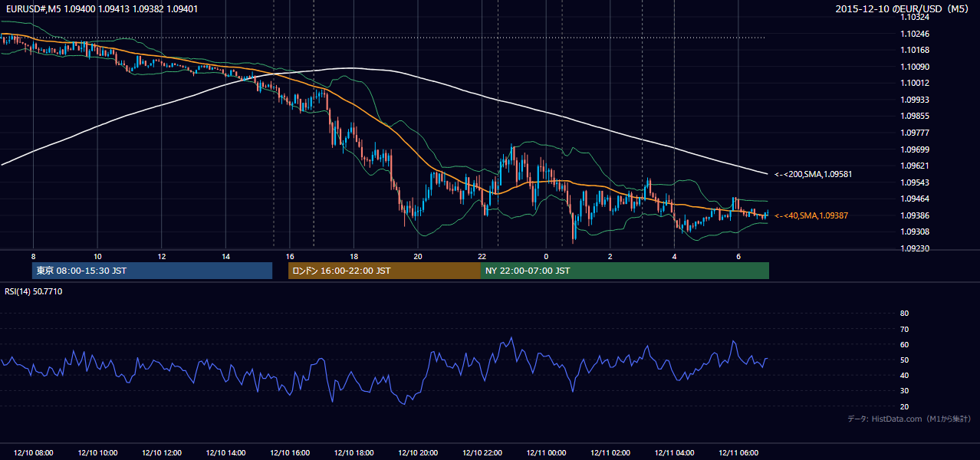Click price axis label 1.10168

click(913, 50)
